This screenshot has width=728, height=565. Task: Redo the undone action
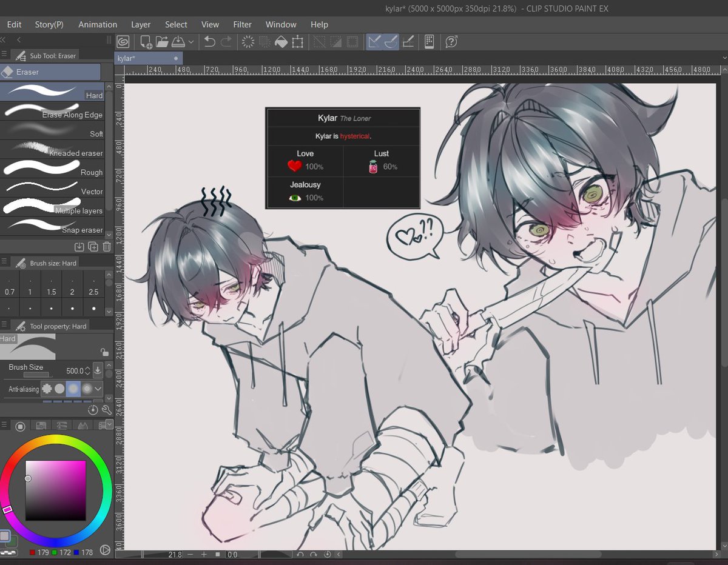[226, 42]
